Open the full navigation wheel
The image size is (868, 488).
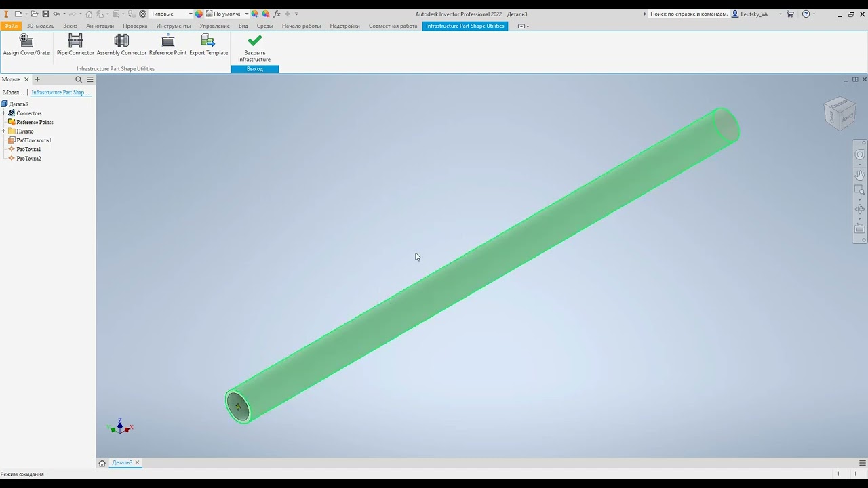click(x=859, y=155)
